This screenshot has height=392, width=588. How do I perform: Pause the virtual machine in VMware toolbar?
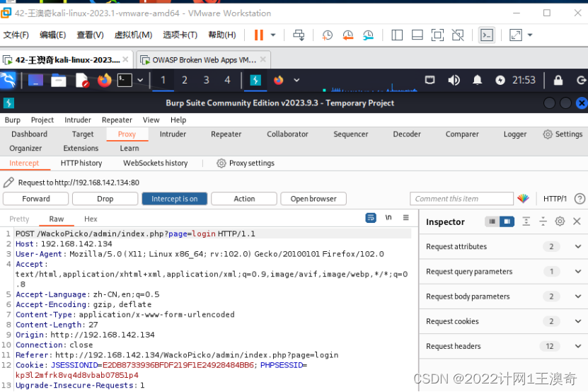(x=258, y=35)
